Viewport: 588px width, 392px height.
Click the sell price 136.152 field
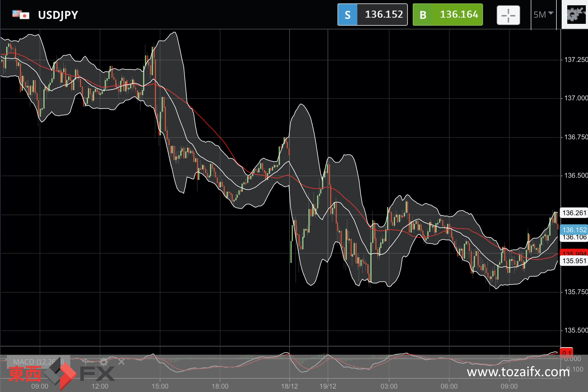pos(382,15)
